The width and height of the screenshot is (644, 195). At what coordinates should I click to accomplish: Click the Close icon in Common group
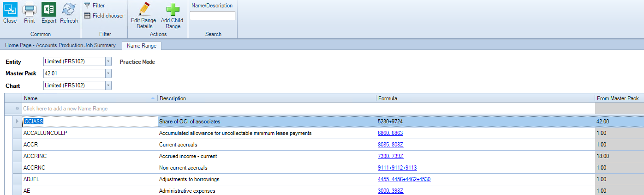(x=10, y=9)
